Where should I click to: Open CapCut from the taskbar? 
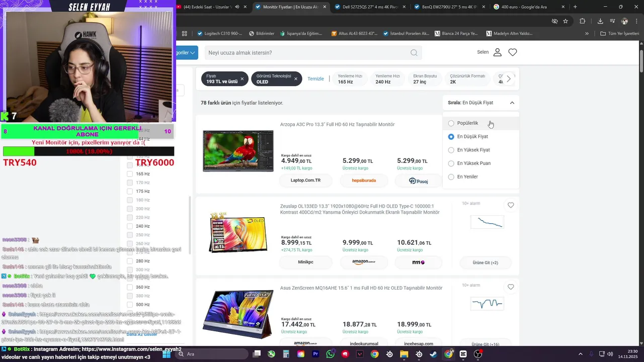[463, 354]
